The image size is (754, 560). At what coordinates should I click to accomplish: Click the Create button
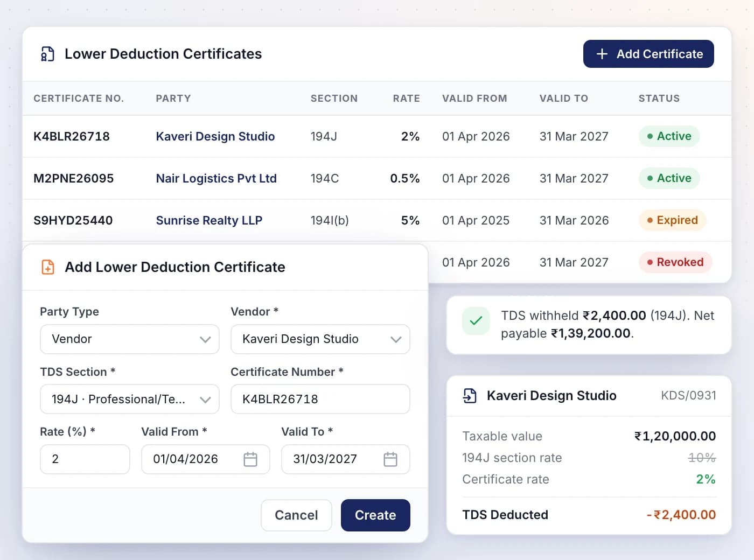coord(375,515)
